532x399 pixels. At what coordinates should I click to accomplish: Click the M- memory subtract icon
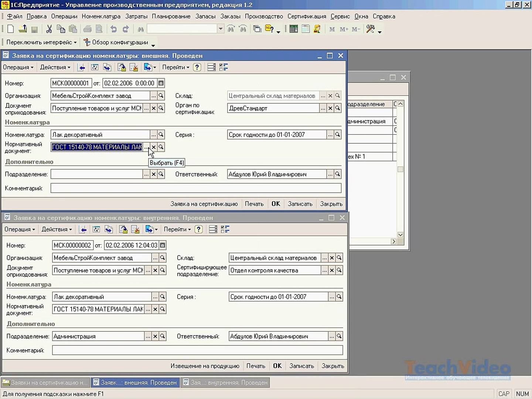pos(356,29)
